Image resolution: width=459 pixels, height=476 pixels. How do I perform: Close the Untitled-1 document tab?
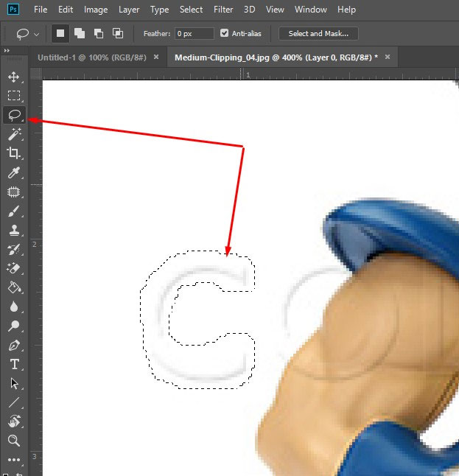pos(156,57)
